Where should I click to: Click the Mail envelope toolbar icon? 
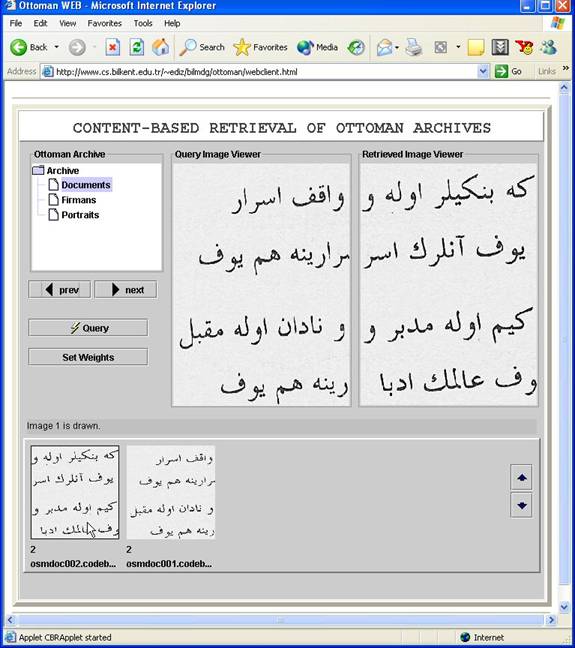tap(384, 48)
